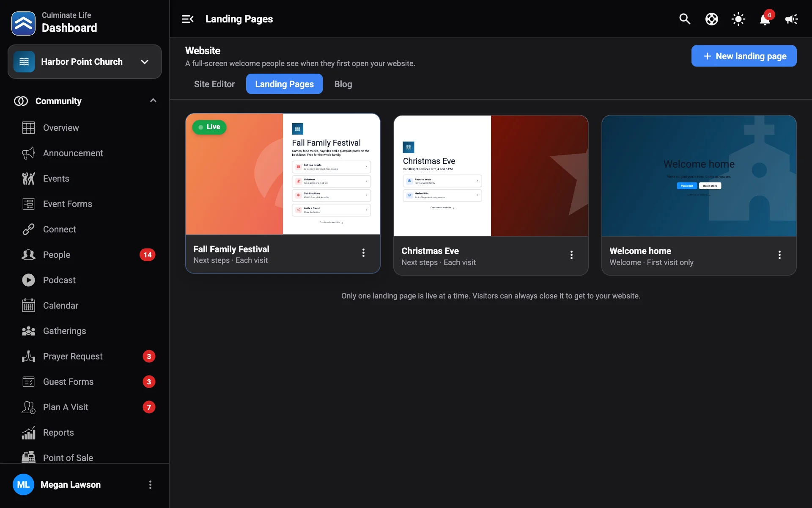812x508 pixels.
Task: Click the Welcome home card title
Action: (640, 251)
